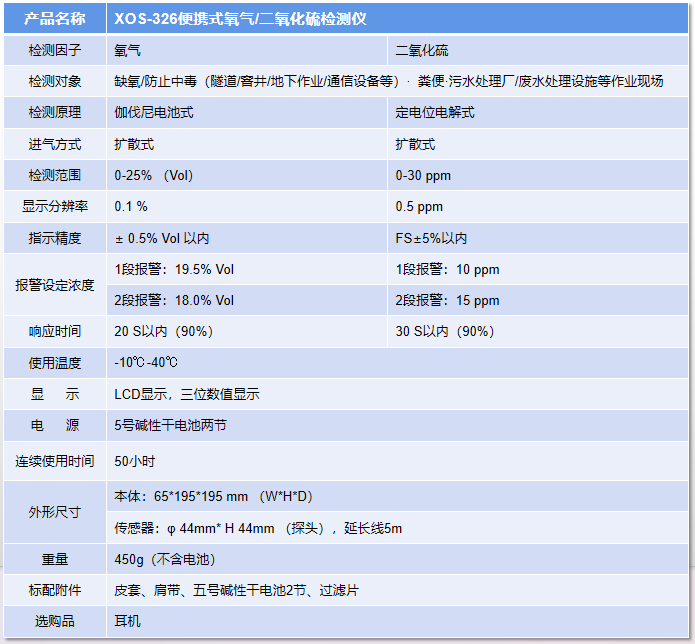Viewport: 695px width, 644px height.
Task: Select the 5号碱性干电池两节 cell
Action: [x=397, y=425]
